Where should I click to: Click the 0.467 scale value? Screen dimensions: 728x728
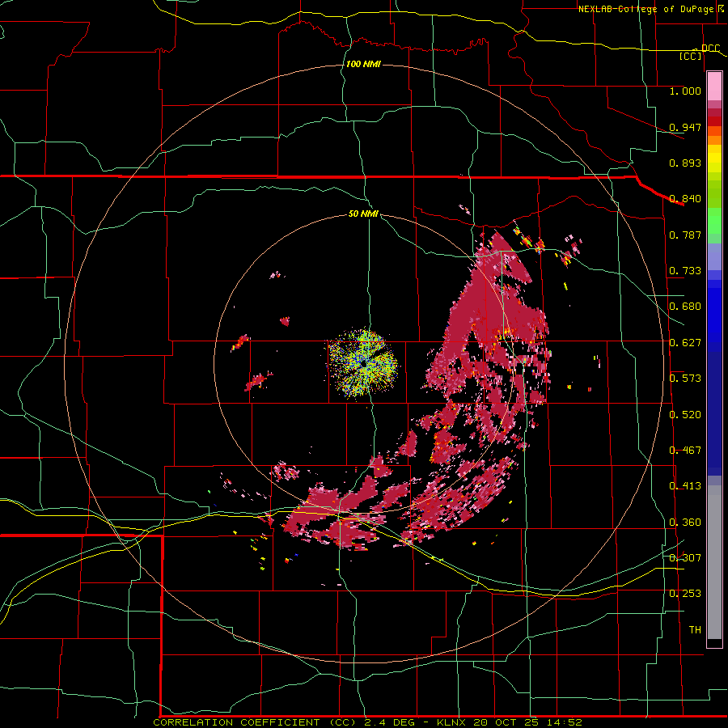tap(685, 451)
